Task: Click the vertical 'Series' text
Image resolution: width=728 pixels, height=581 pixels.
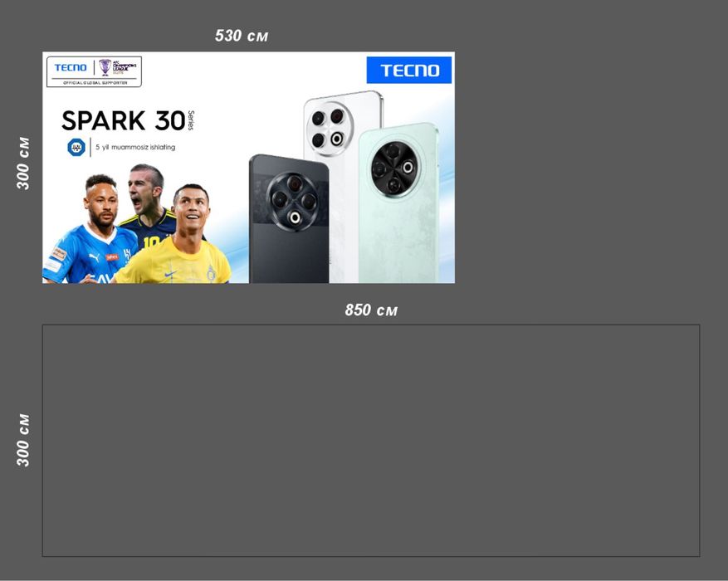Action: (x=191, y=120)
